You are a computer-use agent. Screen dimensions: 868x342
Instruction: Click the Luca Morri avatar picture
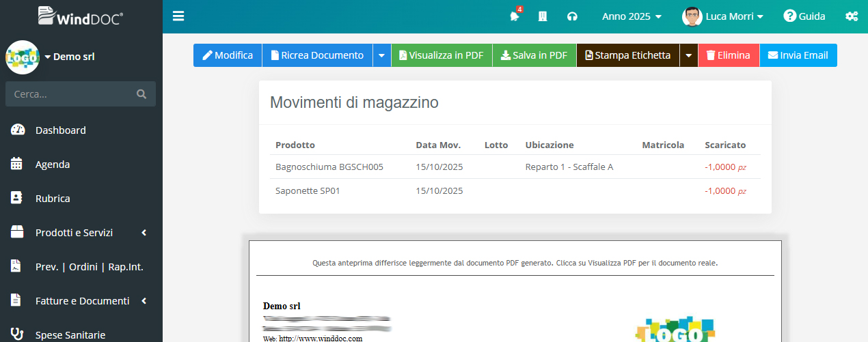pos(692,16)
